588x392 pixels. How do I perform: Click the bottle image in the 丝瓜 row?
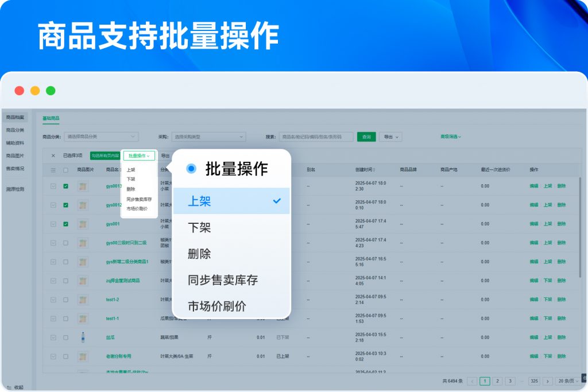click(x=83, y=337)
